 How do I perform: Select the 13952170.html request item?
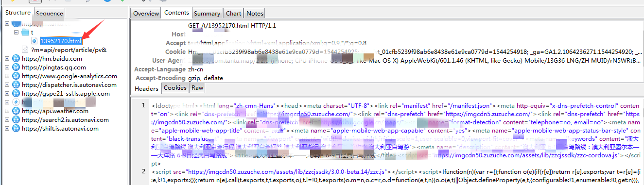(60, 41)
